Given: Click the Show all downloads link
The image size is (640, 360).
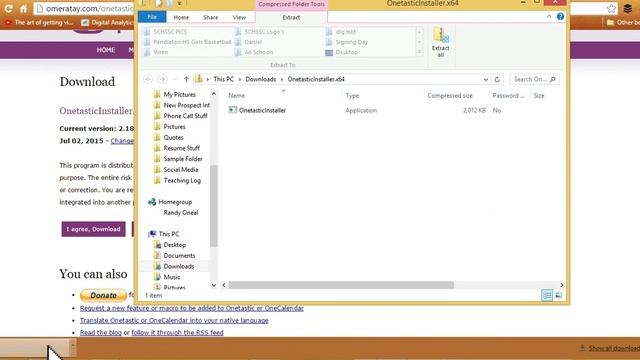Looking at the screenshot, I should point(614,348).
